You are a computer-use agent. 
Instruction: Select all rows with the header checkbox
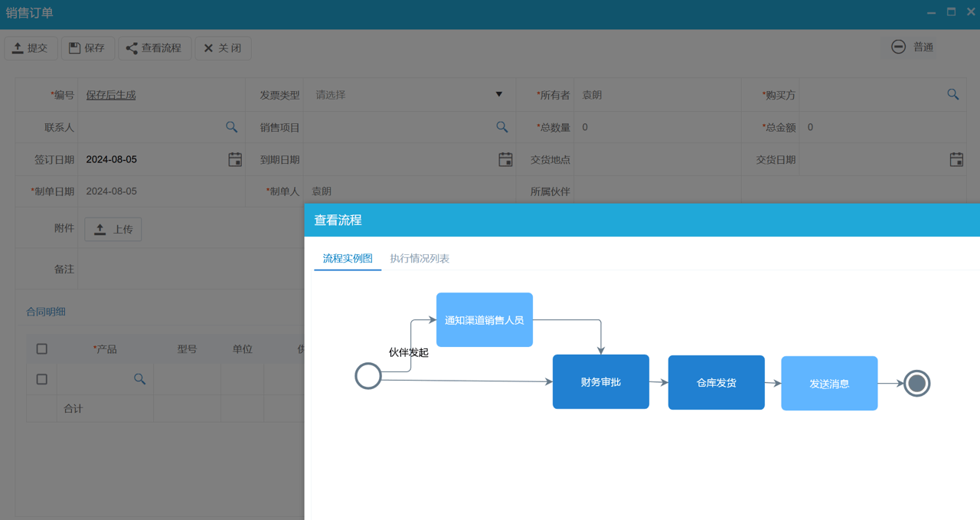(42, 348)
